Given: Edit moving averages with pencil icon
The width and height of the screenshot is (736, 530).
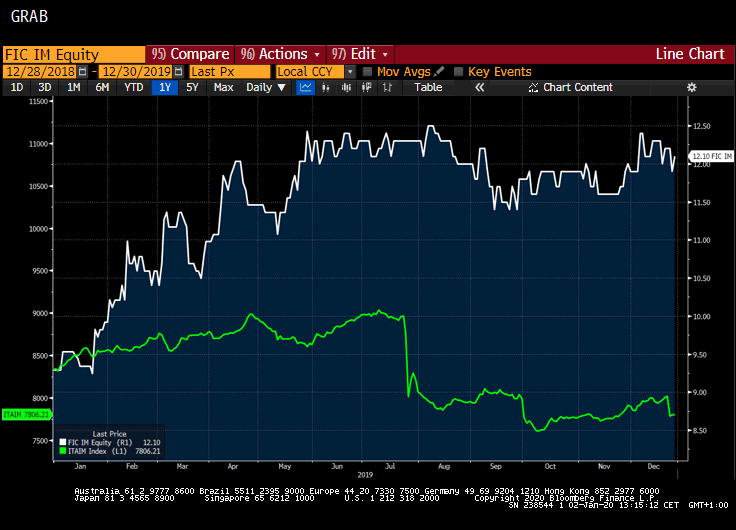Looking at the screenshot, I should (x=439, y=71).
